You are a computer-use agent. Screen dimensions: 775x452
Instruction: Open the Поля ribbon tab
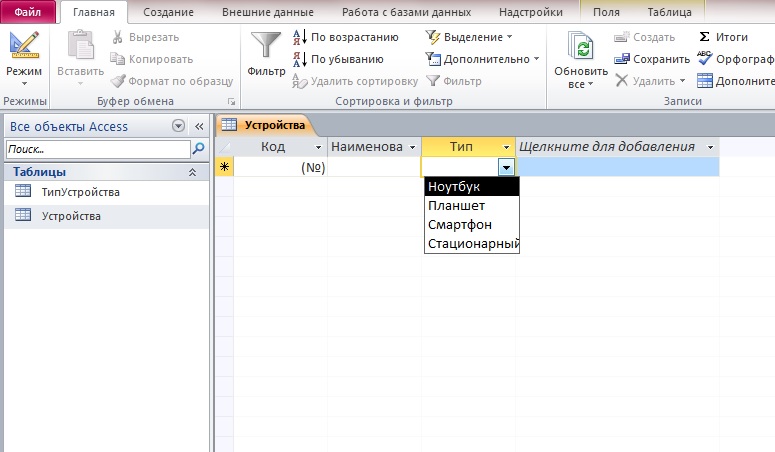point(606,12)
